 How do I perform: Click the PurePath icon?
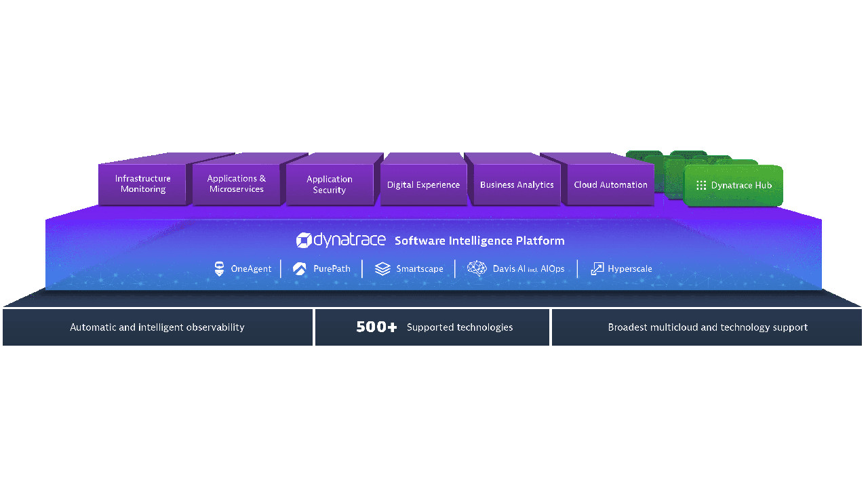(x=300, y=268)
